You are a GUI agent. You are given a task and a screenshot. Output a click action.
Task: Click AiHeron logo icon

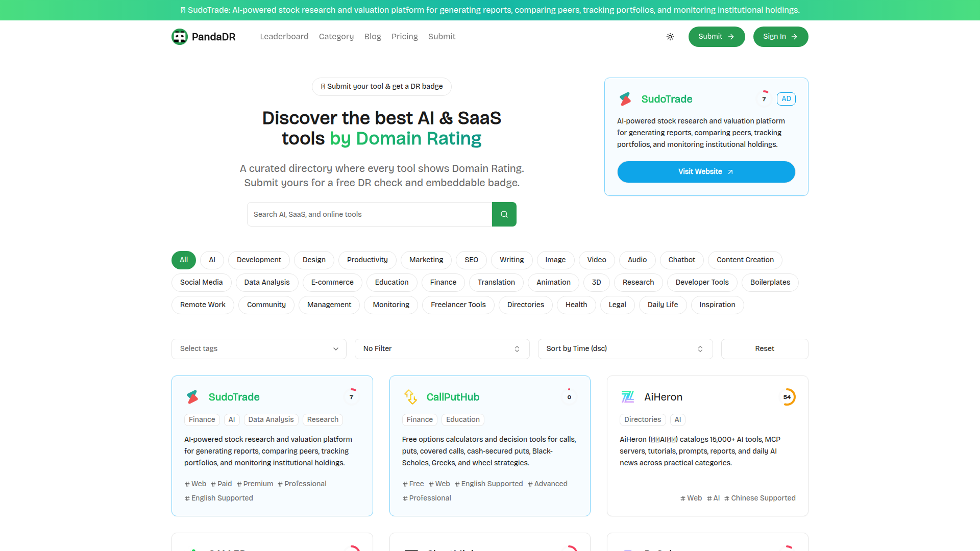tap(628, 397)
